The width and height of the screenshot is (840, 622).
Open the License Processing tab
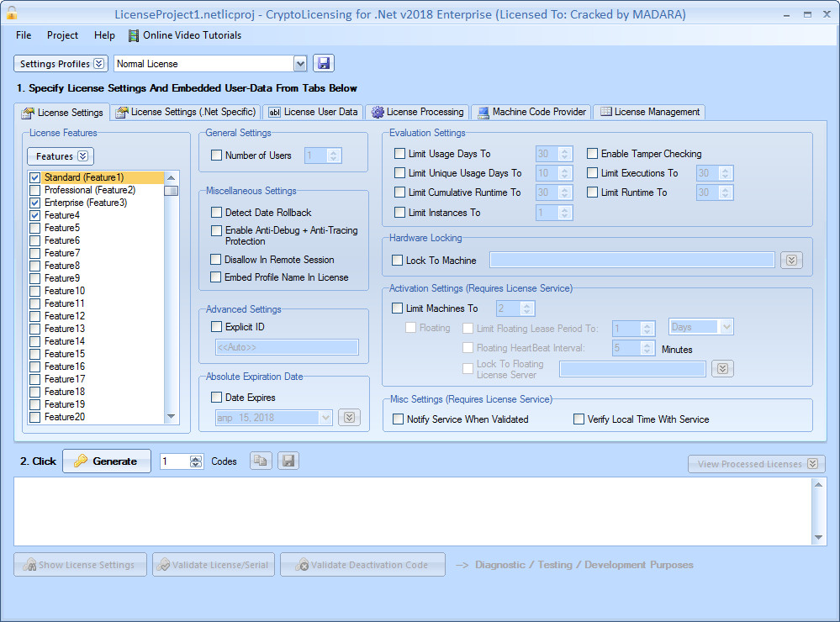(417, 112)
